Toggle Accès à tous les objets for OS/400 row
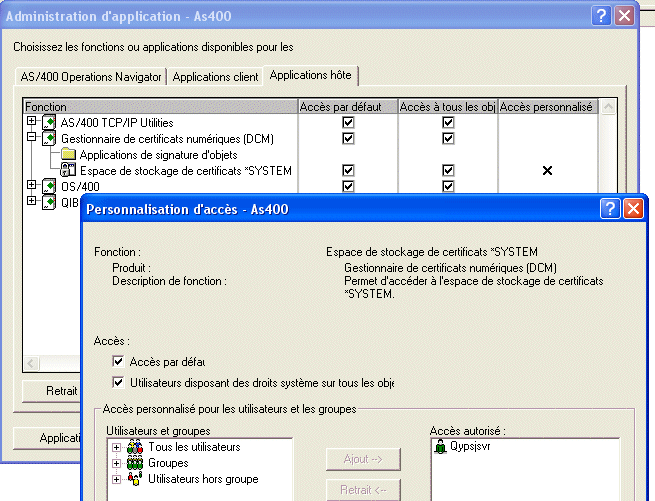This screenshot has width=655, height=501. tap(448, 186)
